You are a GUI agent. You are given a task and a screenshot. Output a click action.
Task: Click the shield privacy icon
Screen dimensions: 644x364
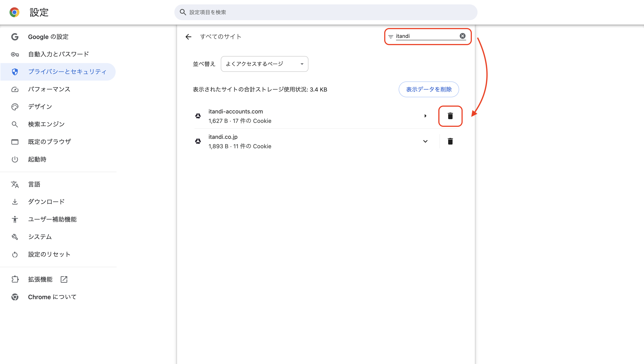[15, 72]
